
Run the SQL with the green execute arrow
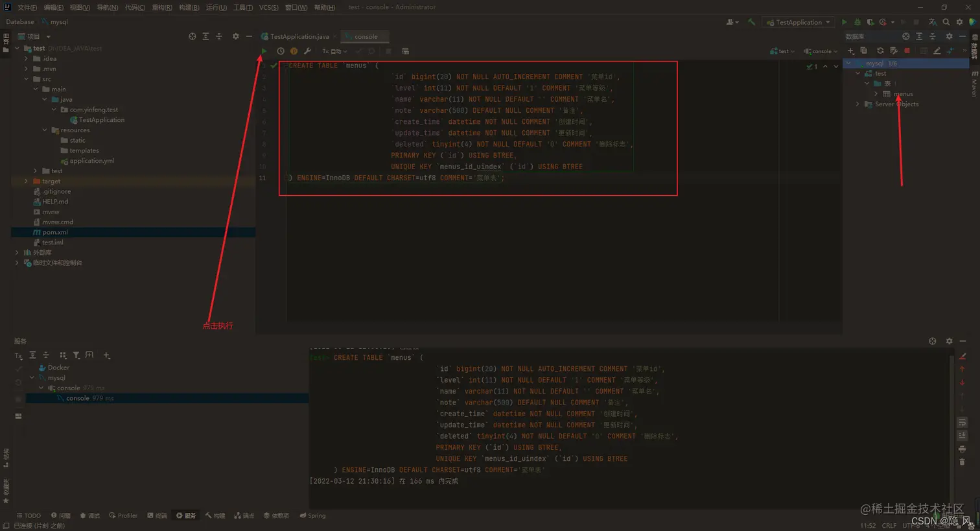pos(264,51)
